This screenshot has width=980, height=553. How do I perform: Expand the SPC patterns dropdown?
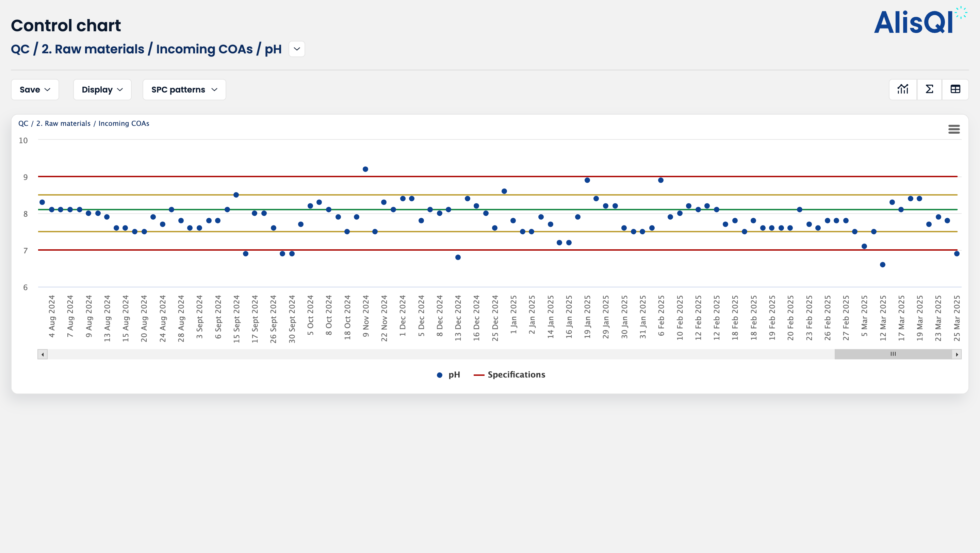click(184, 90)
